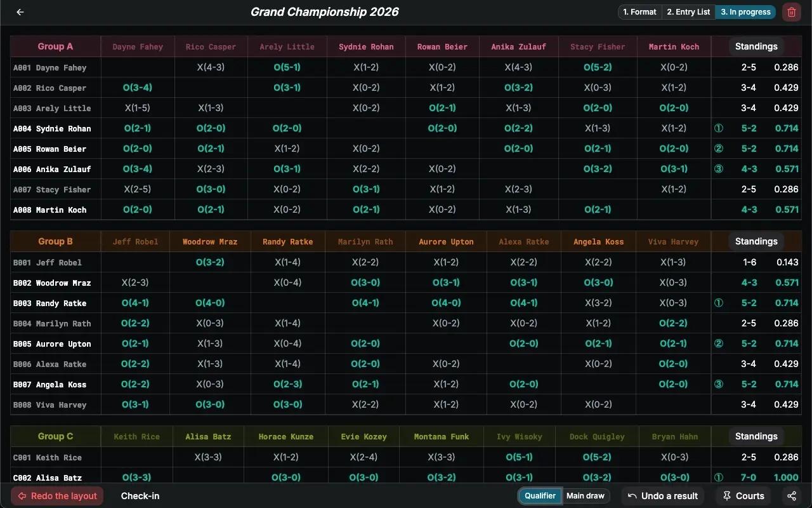
Task: Click Group C Standings header button
Action: coord(756,436)
